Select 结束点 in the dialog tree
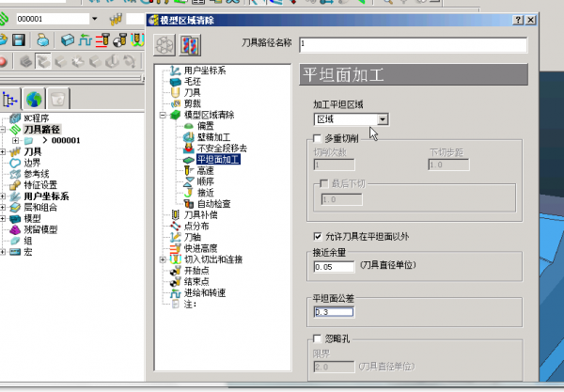Viewport: 564px width, 392px height. pyautogui.click(x=196, y=282)
